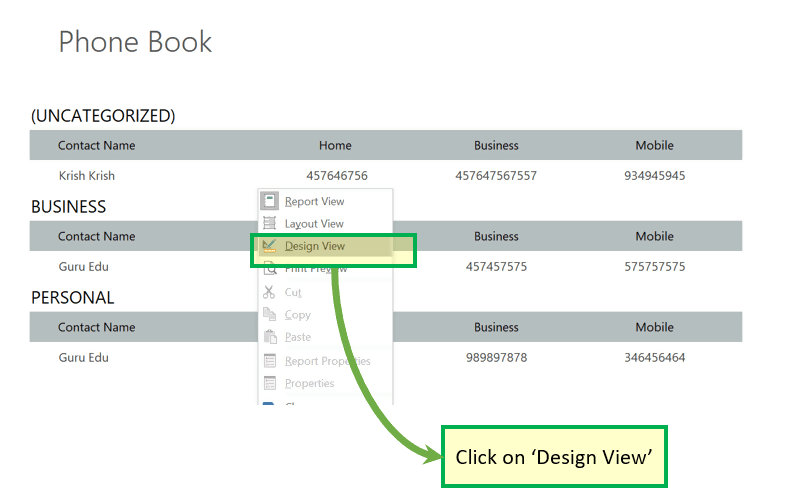Choose Copy from the context menu

point(297,315)
